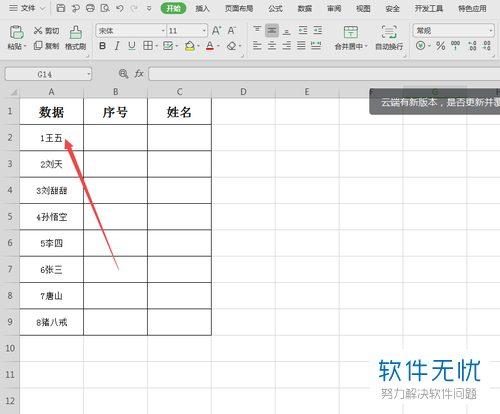Align text to bottom

pyautogui.click(x=286, y=30)
